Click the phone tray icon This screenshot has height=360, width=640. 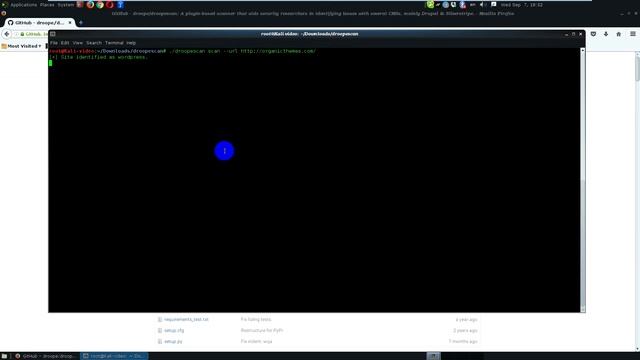tap(453, 5)
